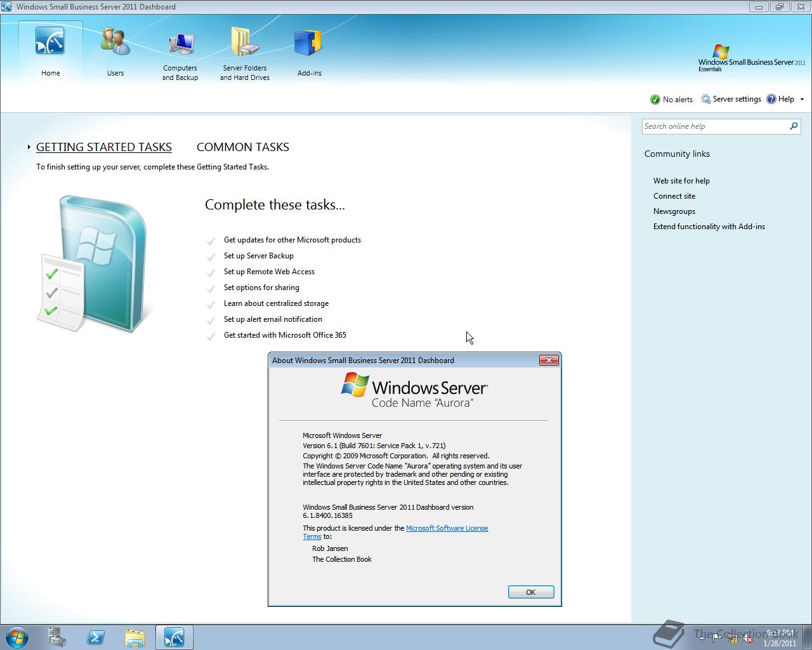Click checkmark beside alert email notification
The image size is (812, 650).
pos(211,320)
